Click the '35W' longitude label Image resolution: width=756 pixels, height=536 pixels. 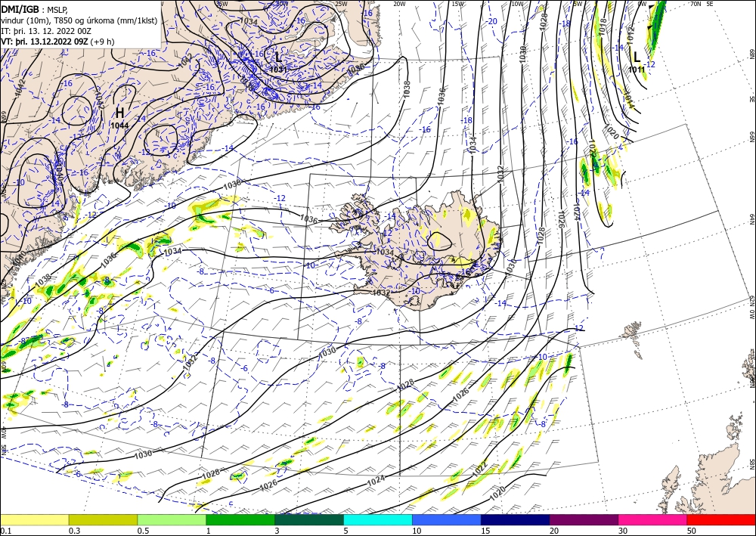tap(222, 3)
